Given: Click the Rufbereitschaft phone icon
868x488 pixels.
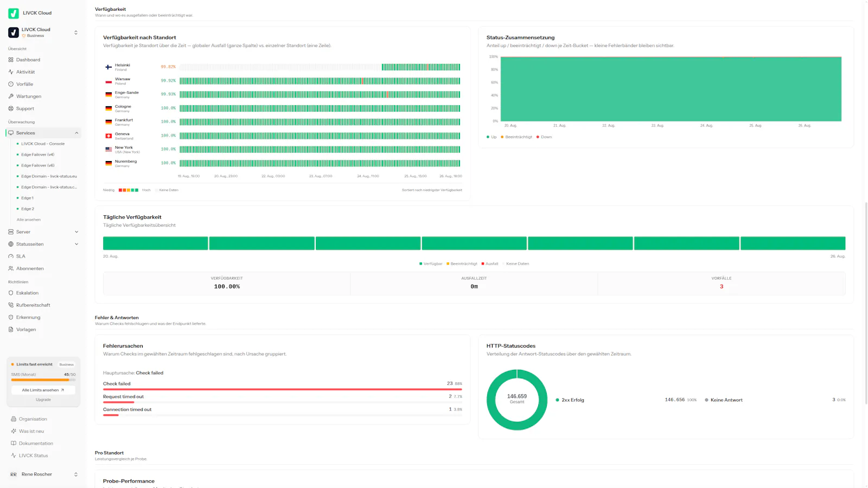Looking at the screenshot, I should point(11,305).
